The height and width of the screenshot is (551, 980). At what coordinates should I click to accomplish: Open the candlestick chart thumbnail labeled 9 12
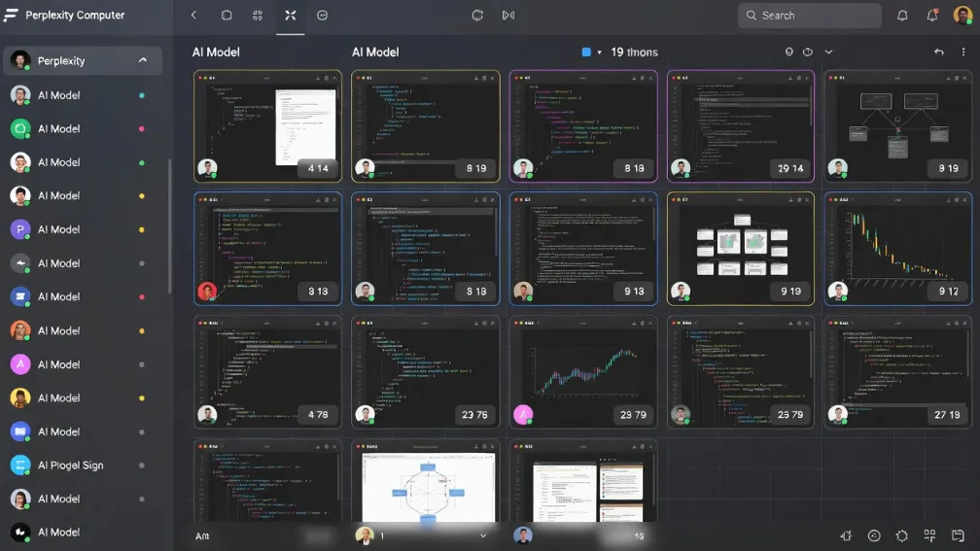(897, 248)
